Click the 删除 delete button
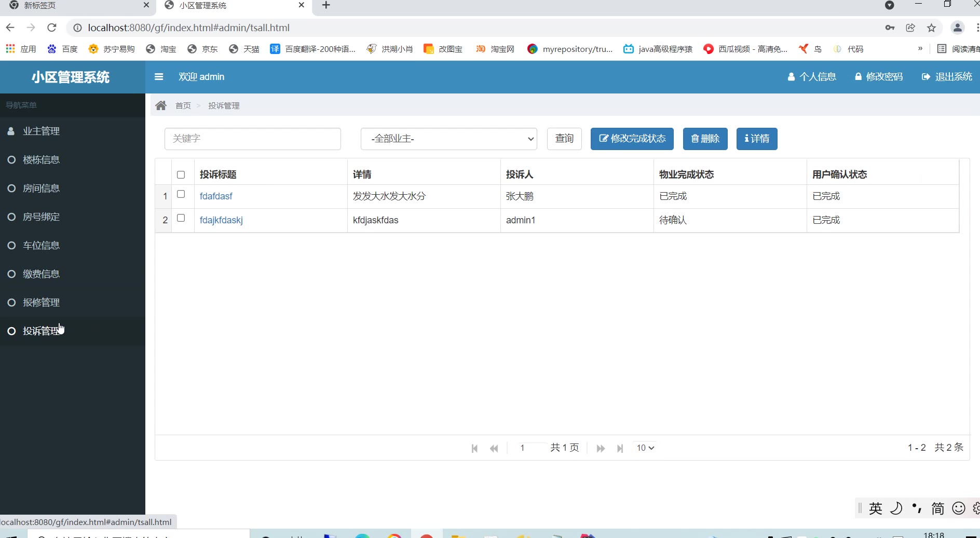This screenshot has height=538, width=980. (705, 139)
